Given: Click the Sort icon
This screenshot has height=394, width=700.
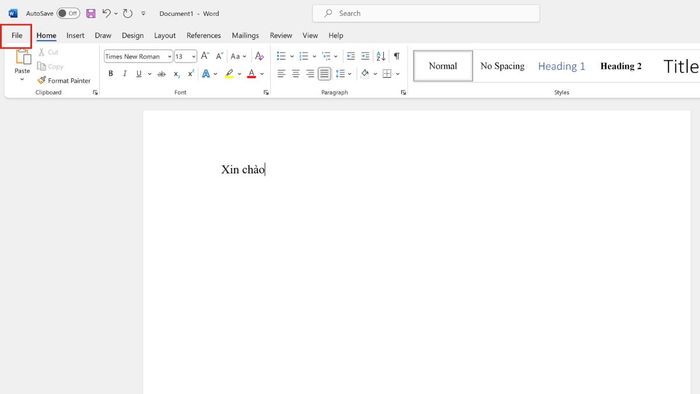Looking at the screenshot, I should (381, 56).
